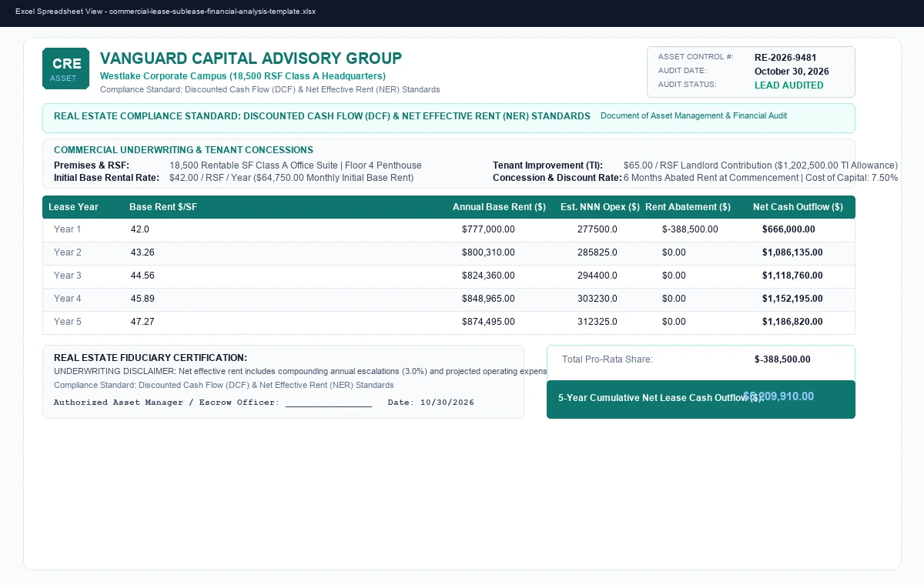The width and height of the screenshot is (924, 585).
Task: Click the Lead Audited status value
Action: [x=789, y=85]
